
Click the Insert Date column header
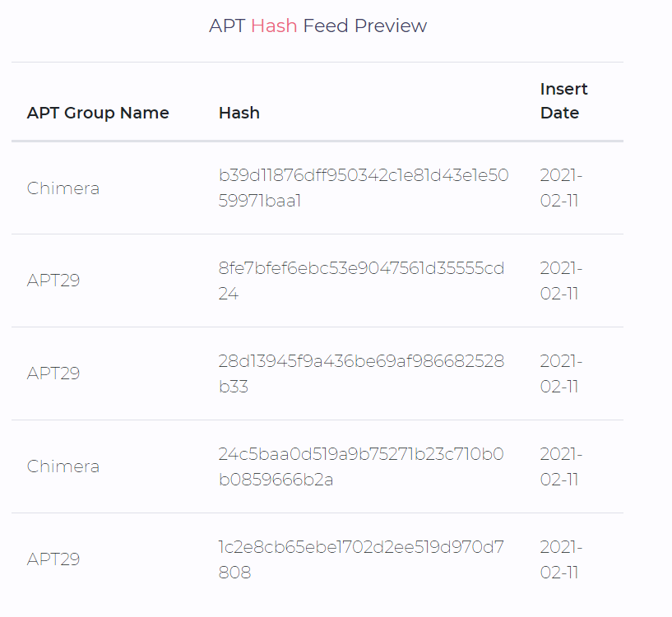563,100
